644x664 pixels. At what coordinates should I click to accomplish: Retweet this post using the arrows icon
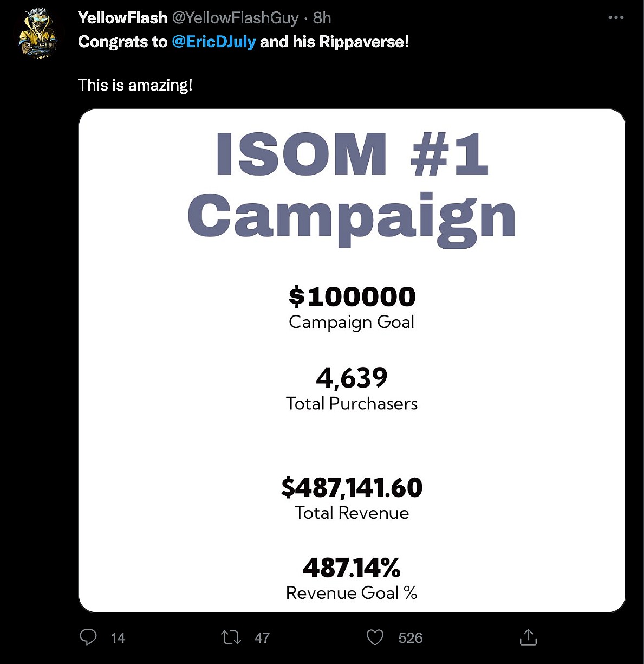point(231,637)
